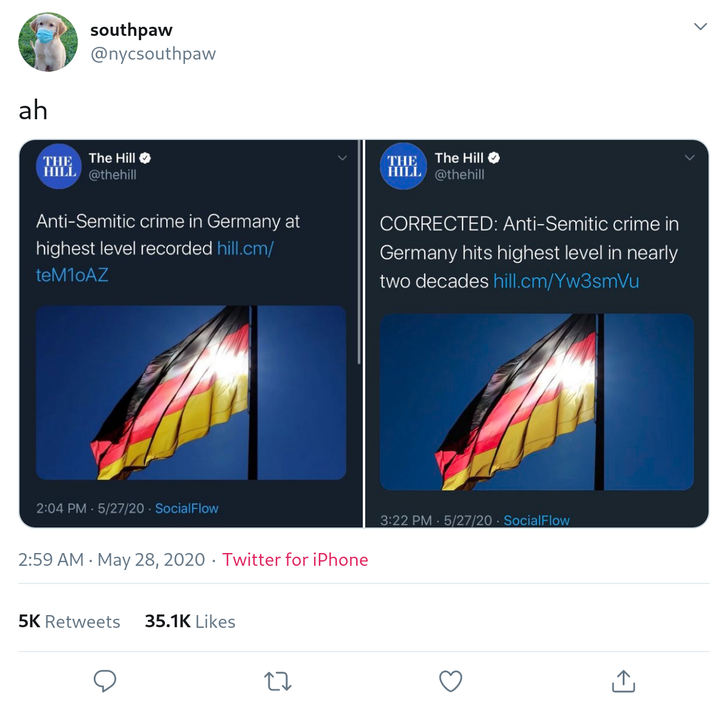The width and height of the screenshot is (728, 710).
Task: Click the southpaw display name
Action: 131,29
